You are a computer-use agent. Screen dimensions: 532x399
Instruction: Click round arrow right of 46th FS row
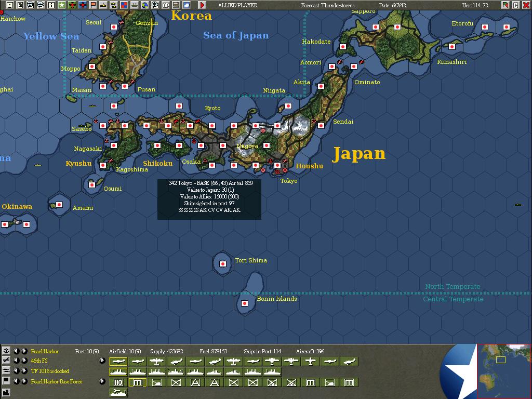pyautogui.click(x=102, y=361)
